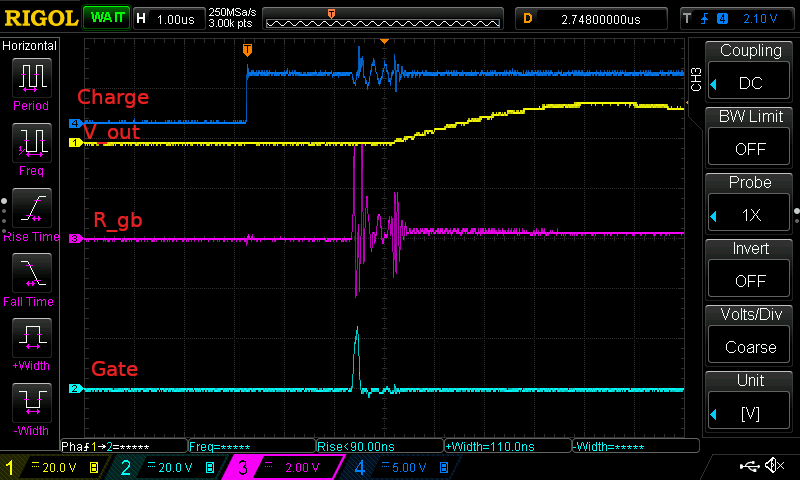Click the 2.10 V trigger level readout

point(760,19)
